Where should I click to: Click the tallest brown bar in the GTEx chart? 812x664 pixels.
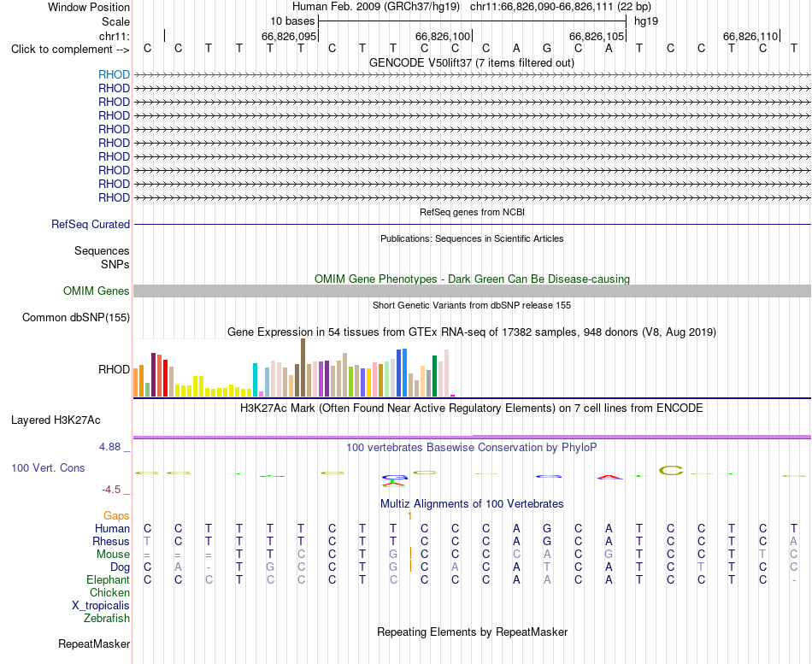point(303,367)
